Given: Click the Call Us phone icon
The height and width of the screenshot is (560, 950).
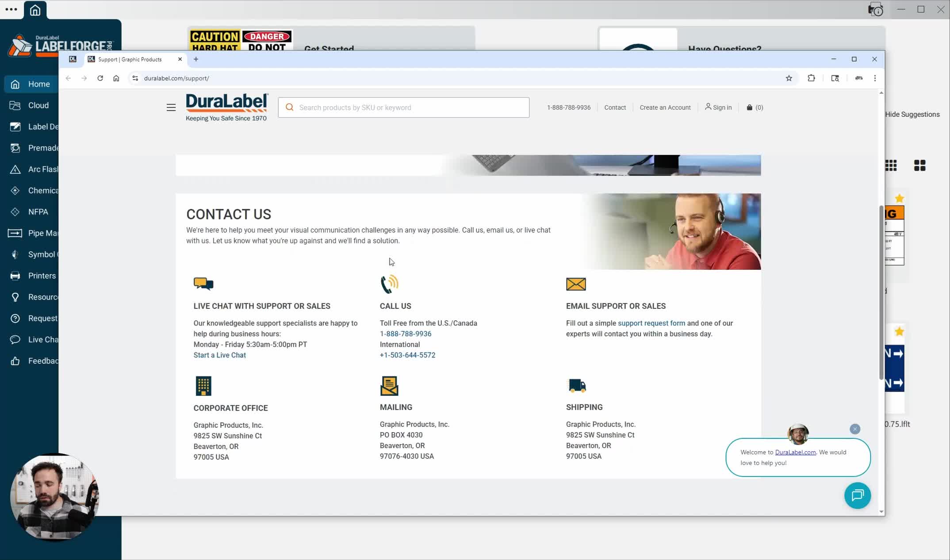Looking at the screenshot, I should [x=390, y=284].
